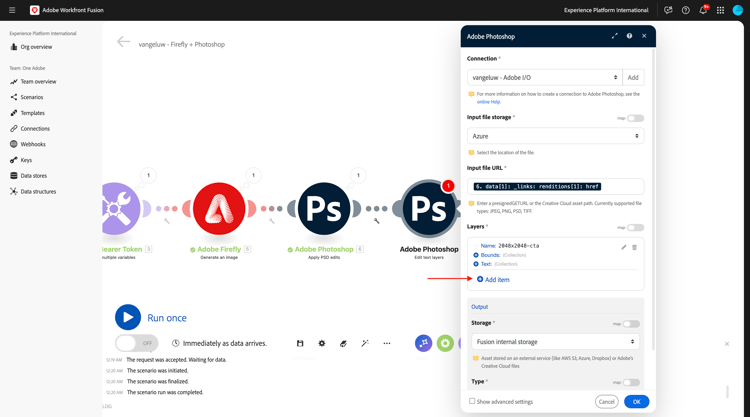
Task: Open the notes icon in controls
Action: 343,343
